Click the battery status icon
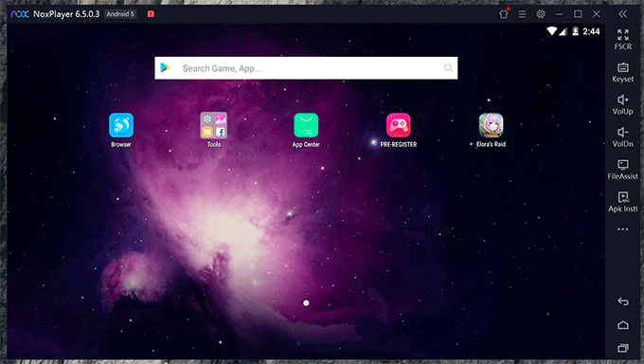This screenshot has height=364, width=644. 576,31
